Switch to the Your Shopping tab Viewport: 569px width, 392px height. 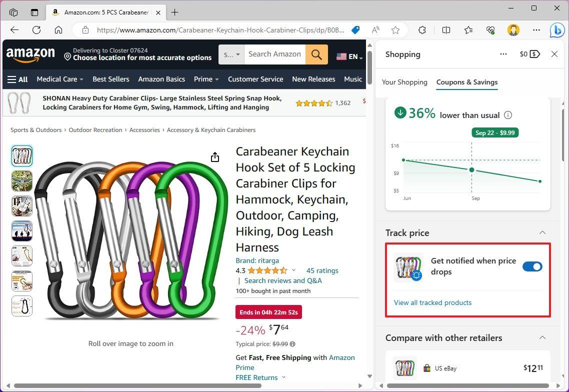pyautogui.click(x=404, y=82)
